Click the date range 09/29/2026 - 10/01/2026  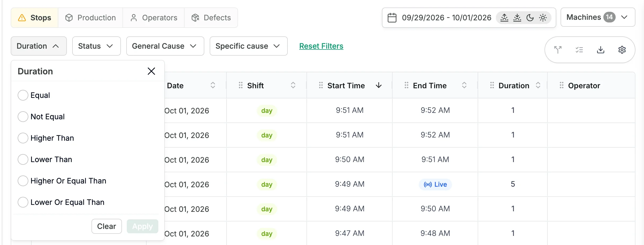(447, 18)
